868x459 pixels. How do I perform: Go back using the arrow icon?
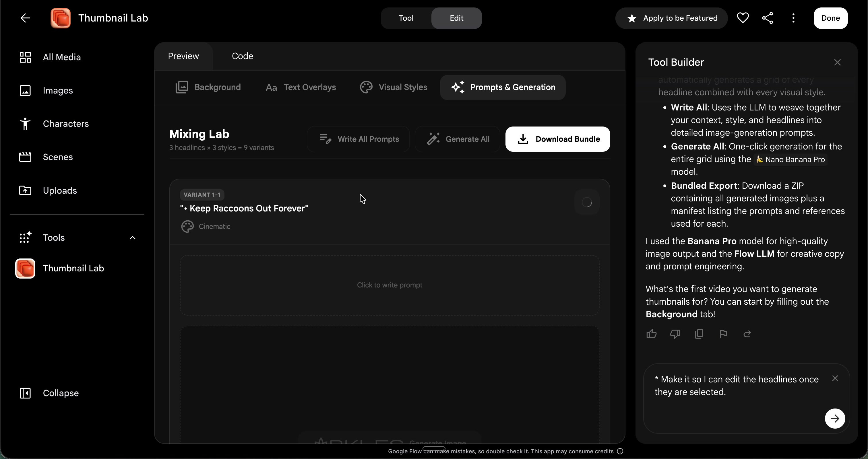[25, 18]
